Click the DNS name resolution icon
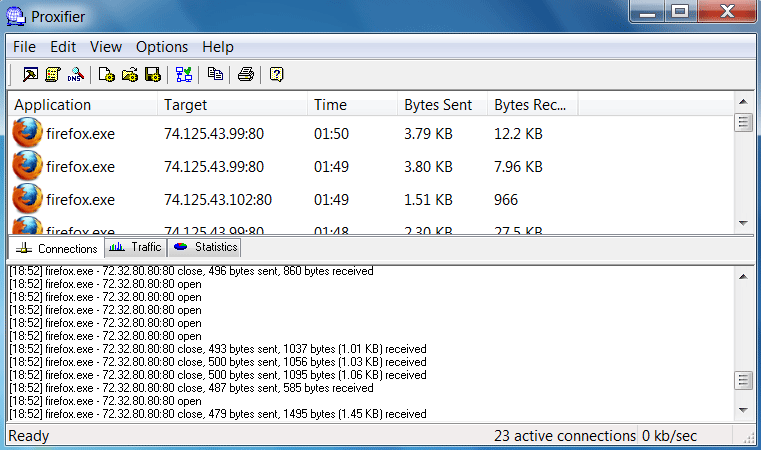 tap(75, 74)
